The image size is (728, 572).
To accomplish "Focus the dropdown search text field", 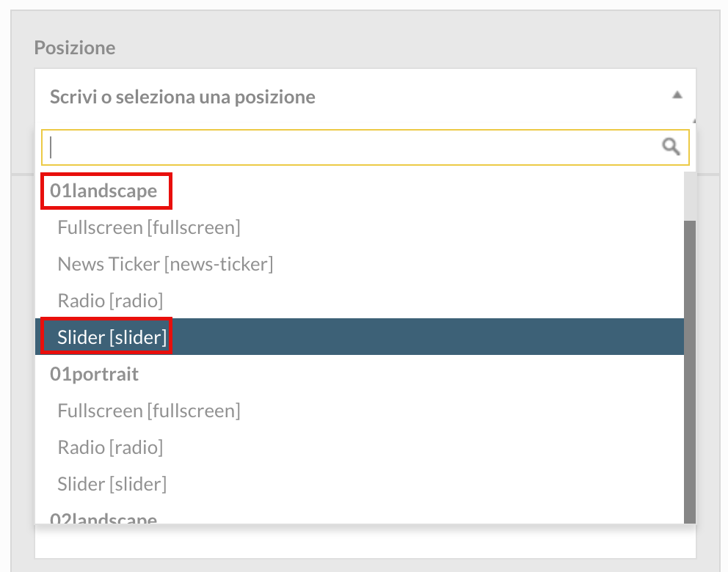I will click(x=365, y=147).
